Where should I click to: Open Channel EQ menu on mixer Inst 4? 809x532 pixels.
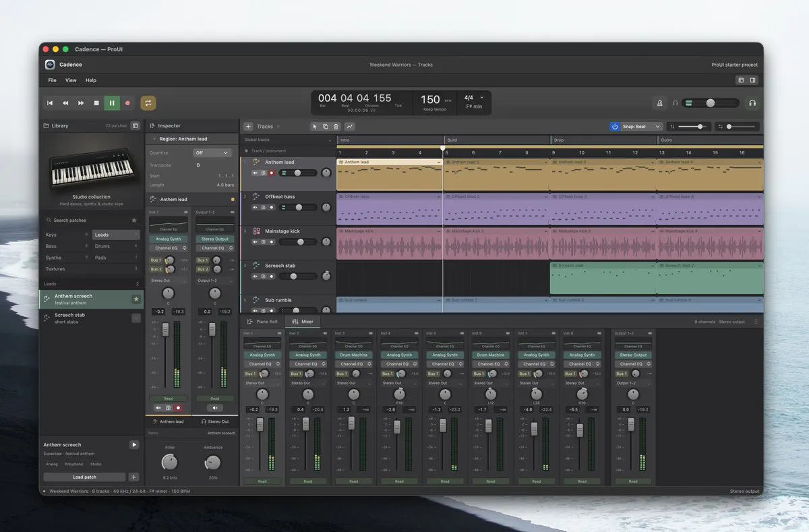pos(399,364)
